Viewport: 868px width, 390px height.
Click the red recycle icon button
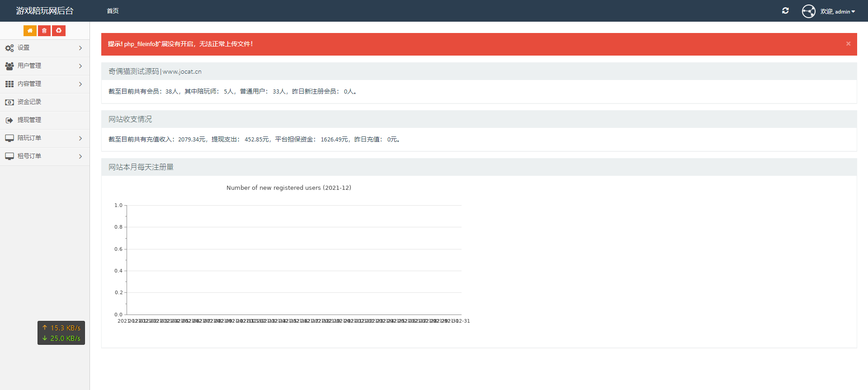point(59,31)
